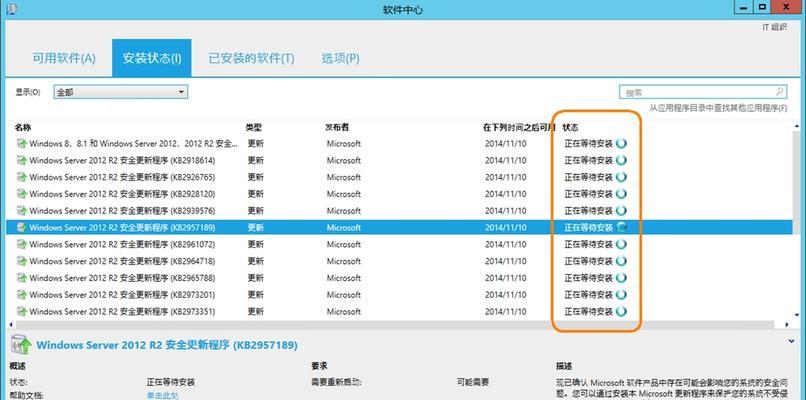Click vertical scrollbar up arrow of update list
806x400 pixels.
[x=798, y=126]
